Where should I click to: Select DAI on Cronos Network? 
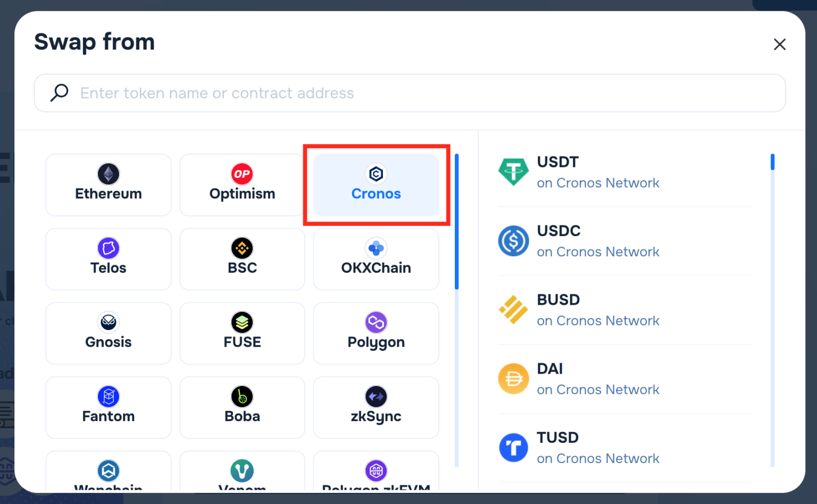[597, 379]
